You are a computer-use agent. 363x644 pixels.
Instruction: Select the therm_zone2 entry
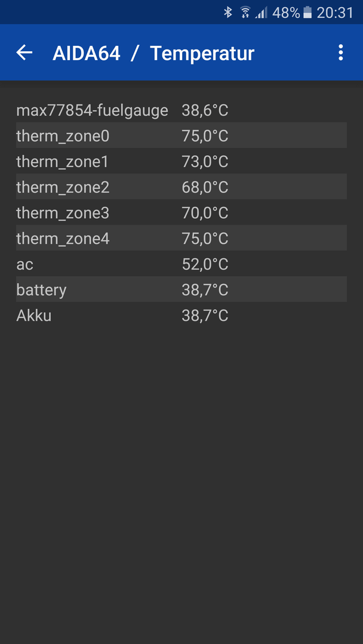(181, 187)
